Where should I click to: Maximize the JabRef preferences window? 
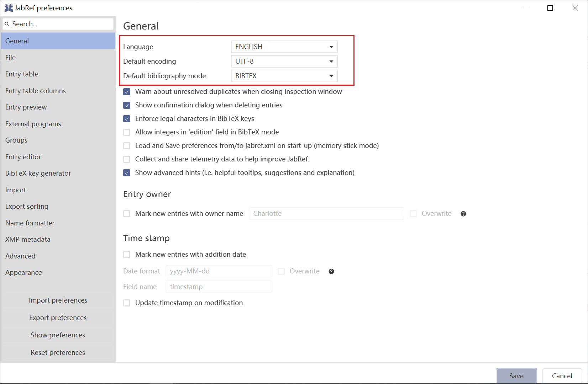(x=550, y=8)
